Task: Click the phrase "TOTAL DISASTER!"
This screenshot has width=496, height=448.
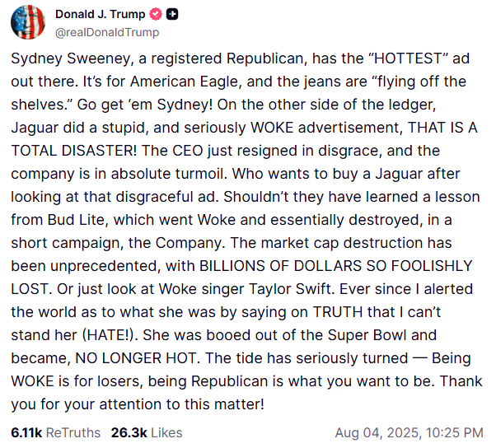Action: (74, 151)
